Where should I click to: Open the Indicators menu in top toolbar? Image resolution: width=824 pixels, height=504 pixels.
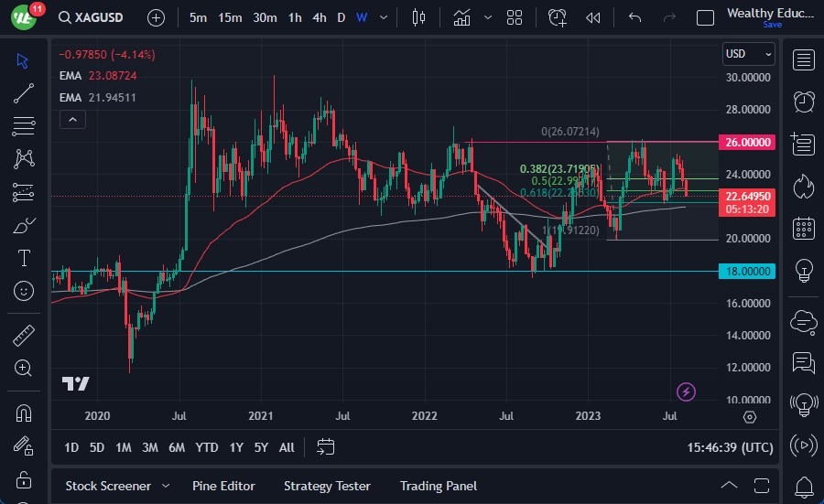click(x=462, y=17)
